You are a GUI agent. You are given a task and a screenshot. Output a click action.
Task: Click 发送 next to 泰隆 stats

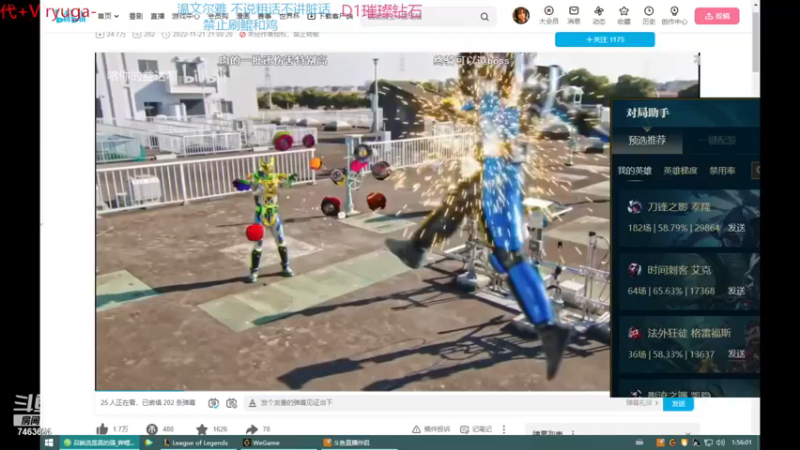(736, 228)
